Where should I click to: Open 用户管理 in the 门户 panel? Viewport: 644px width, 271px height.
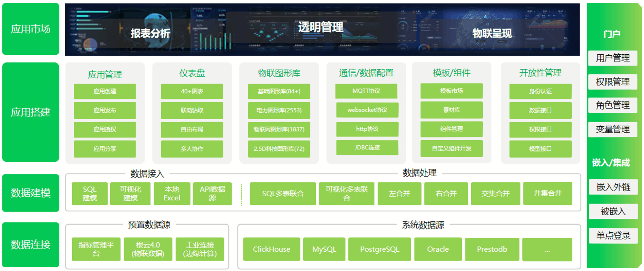pyautogui.click(x=612, y=58)
